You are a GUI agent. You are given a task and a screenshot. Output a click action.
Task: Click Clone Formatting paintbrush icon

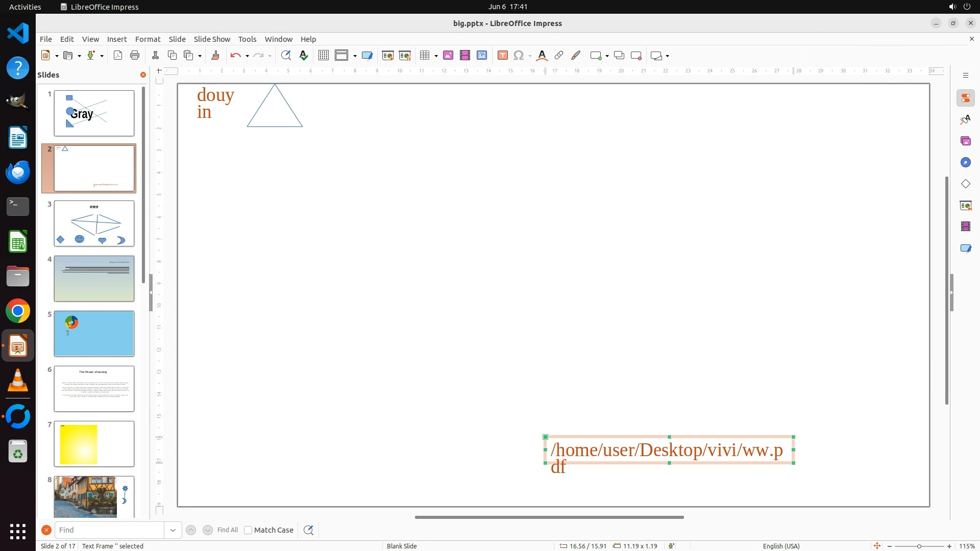pos(215,56)
